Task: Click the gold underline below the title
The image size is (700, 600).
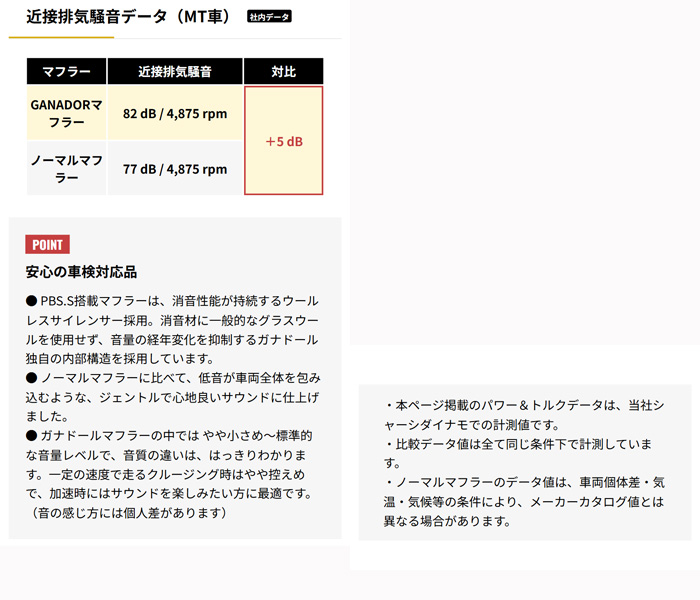Action: tap(60, 37)
